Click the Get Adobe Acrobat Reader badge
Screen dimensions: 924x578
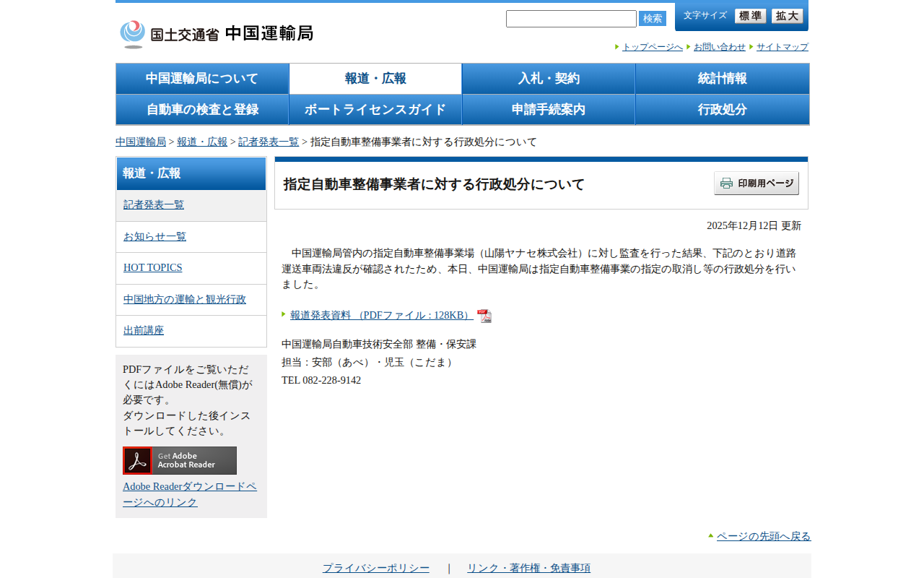pos(180,460)
